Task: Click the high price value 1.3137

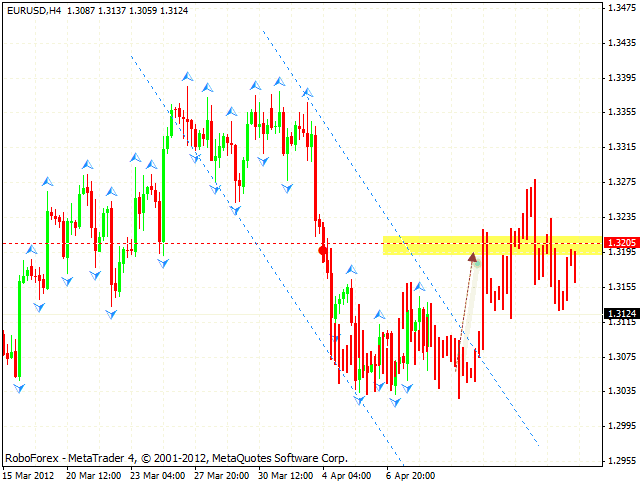Action: (112, 11)
